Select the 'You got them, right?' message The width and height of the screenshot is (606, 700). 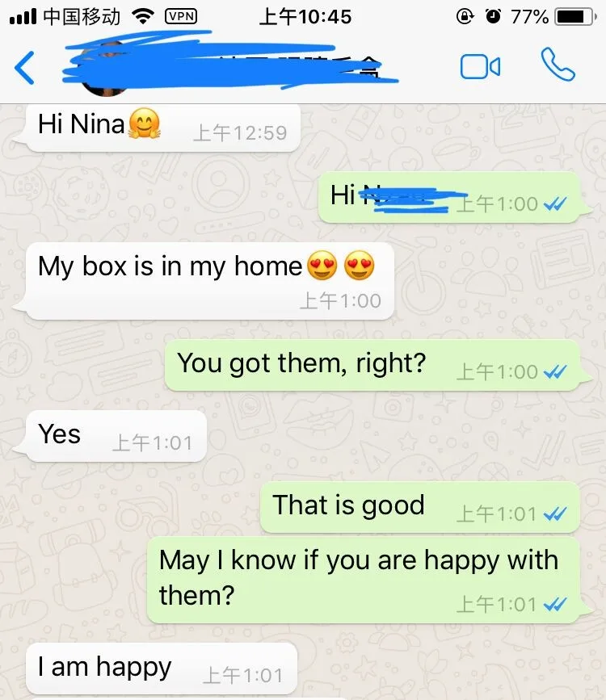click(372, 365)
